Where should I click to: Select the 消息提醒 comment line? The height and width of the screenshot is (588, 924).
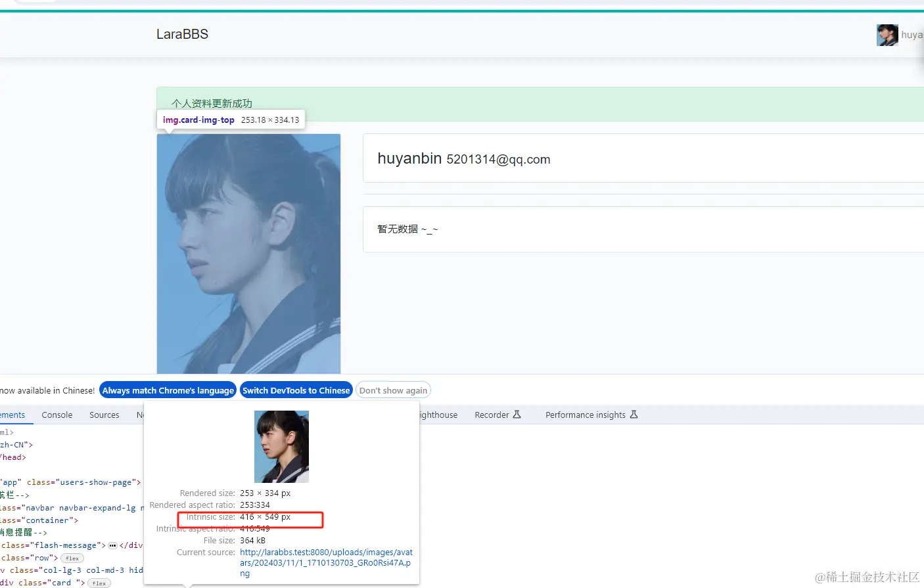[24, 533]
